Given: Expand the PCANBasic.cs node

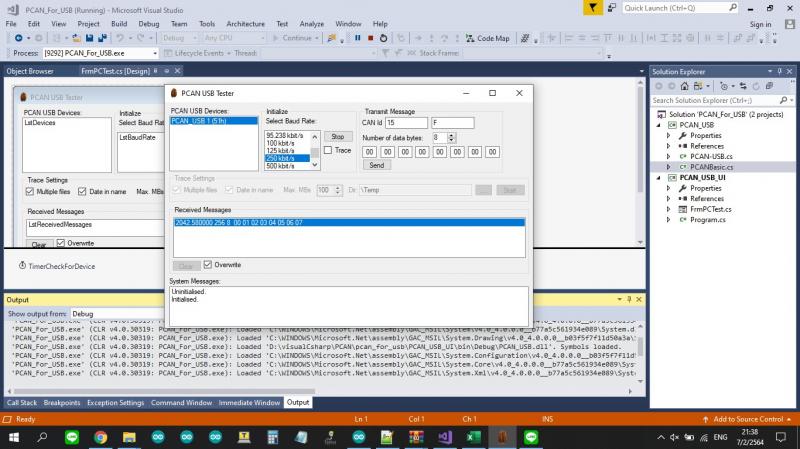Looking at the screenshot, I should tap(668, 167).
